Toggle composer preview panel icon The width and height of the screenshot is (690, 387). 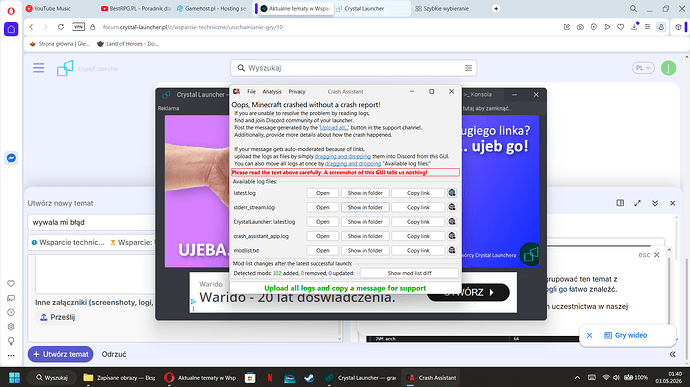pos(620,203)
